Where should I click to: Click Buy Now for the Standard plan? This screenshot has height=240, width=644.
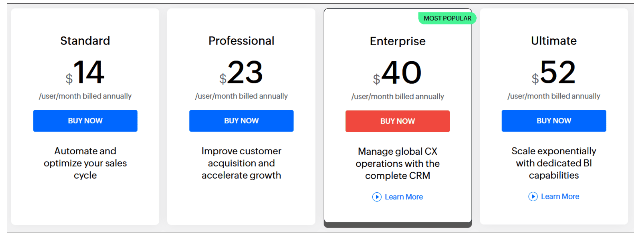[85, 121]
